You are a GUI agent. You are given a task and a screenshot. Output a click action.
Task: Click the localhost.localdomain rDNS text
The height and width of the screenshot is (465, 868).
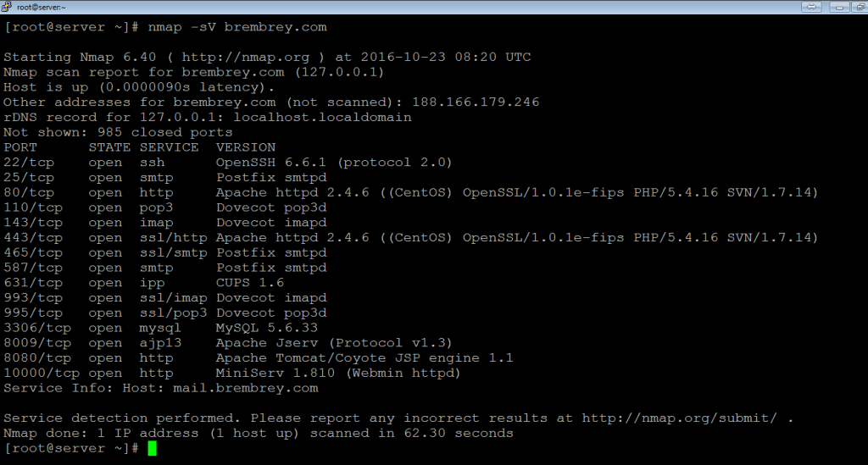click(x=322, y=117)
